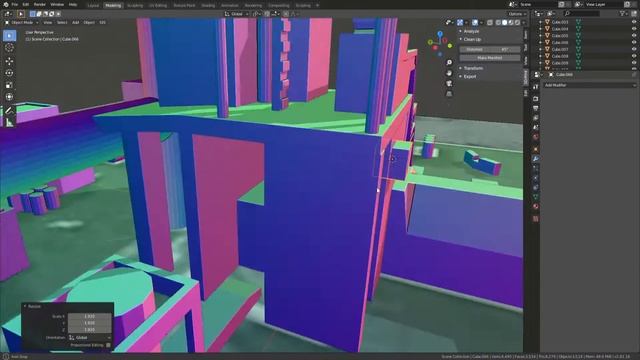Click the blue Z axis gizmo handle
This screenshot has width=640, height=360.
pyautogui.click(x=440, y=33)
